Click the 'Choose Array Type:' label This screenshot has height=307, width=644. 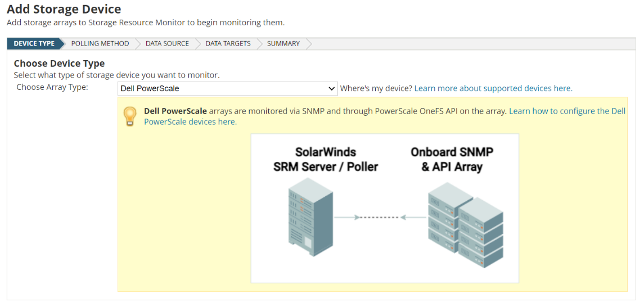(x=52, y=87)
